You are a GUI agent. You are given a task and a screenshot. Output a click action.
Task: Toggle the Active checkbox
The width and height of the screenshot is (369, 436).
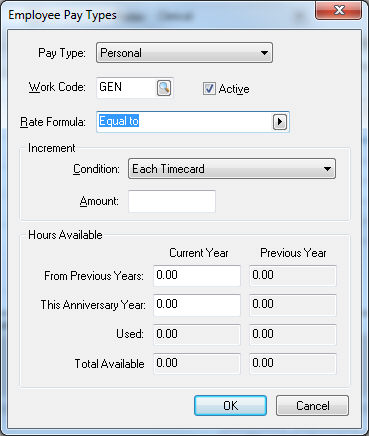[x=209, y=89]
